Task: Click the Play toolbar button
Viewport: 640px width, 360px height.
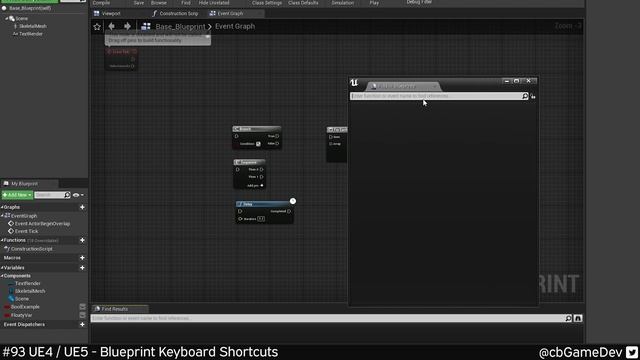Action: click(x=374, y=3)
